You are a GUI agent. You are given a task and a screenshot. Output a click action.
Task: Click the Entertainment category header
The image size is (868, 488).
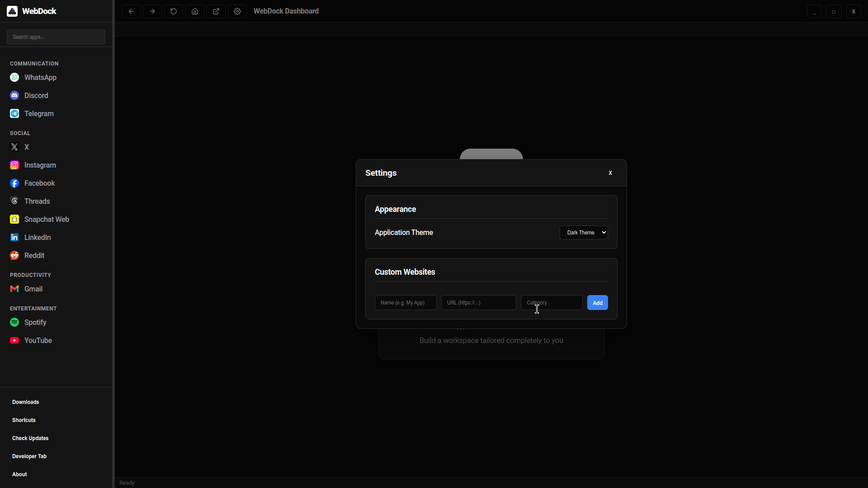(33, 309)
